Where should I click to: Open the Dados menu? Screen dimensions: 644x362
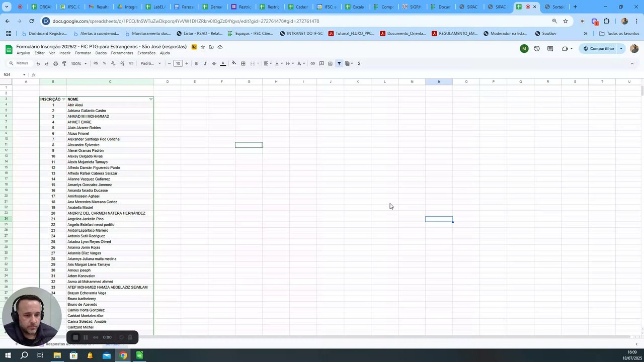pyautogui.click(x=101, y=53)
